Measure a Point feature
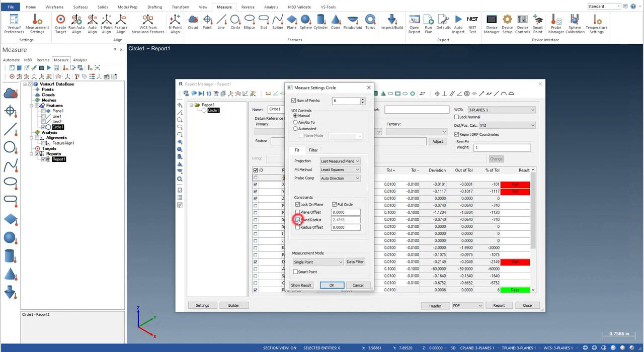 [207, 22]
